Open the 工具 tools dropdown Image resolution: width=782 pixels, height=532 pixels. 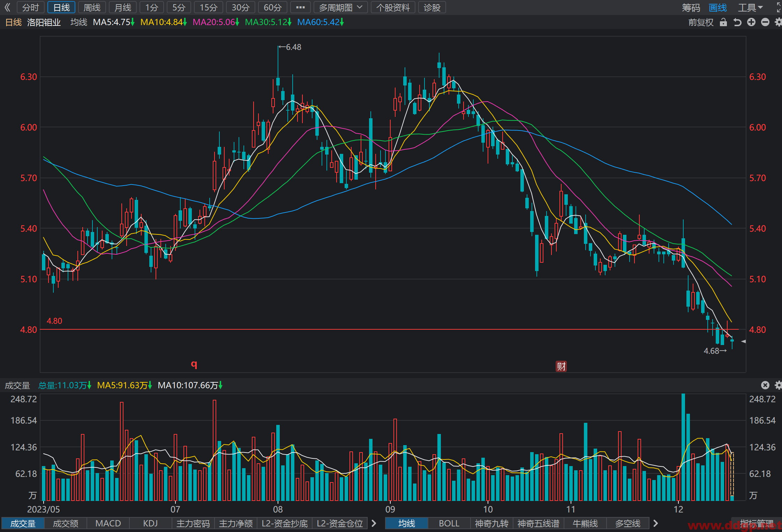(x=750, y=8)
